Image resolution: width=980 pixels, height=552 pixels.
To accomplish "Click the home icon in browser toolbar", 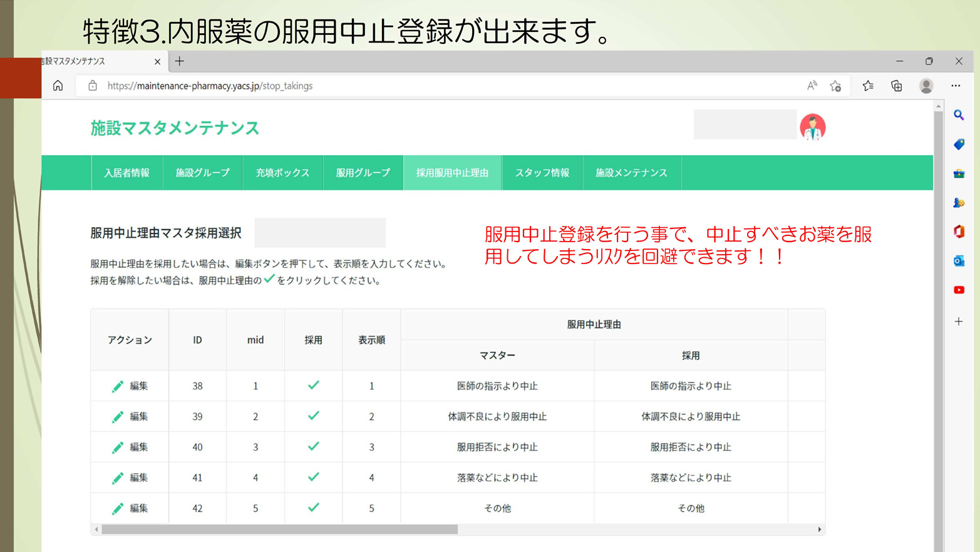I will [58, 86].
